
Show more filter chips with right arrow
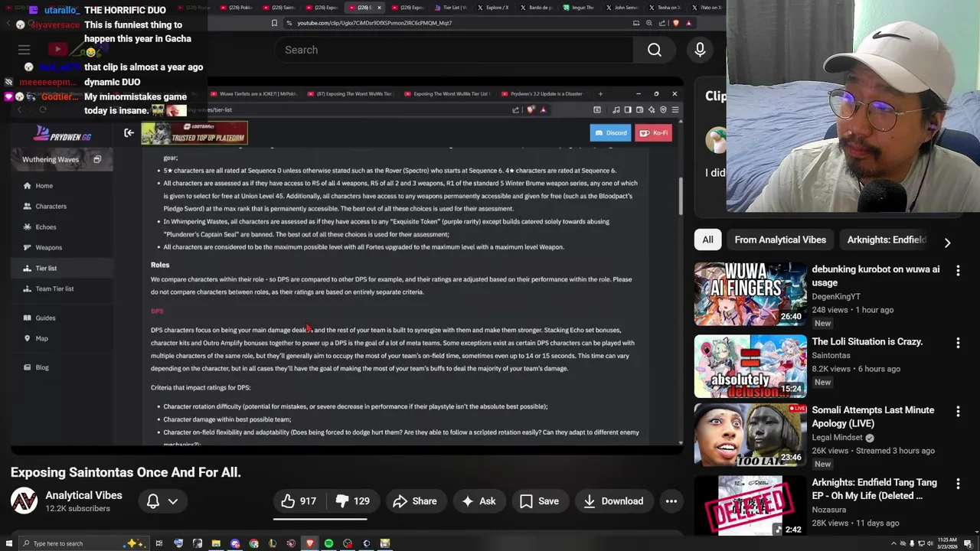click(x=947, y=243)
